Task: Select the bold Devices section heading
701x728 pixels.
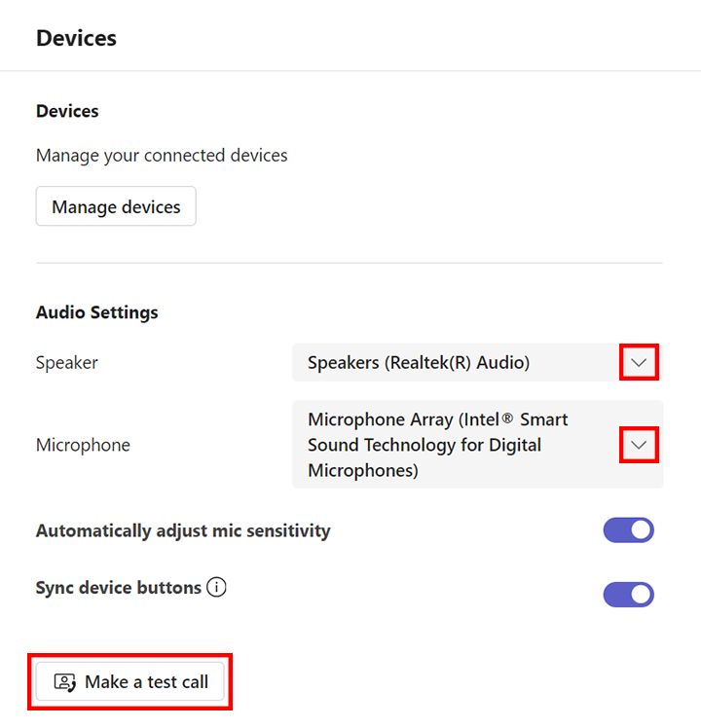Action: (x=67, y=111)
